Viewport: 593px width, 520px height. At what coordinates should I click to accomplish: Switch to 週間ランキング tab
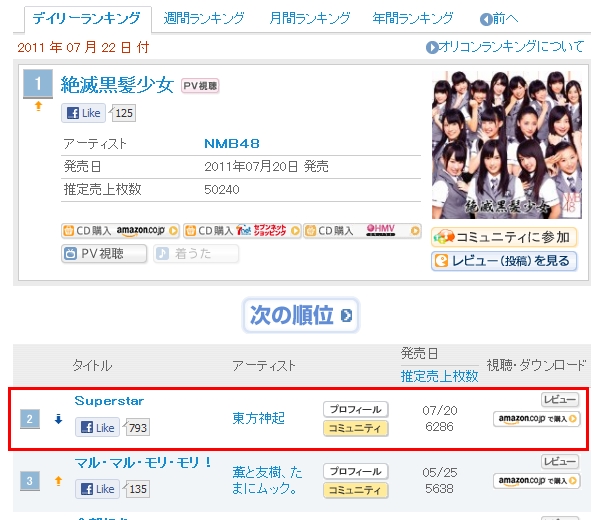pos(203,18)
